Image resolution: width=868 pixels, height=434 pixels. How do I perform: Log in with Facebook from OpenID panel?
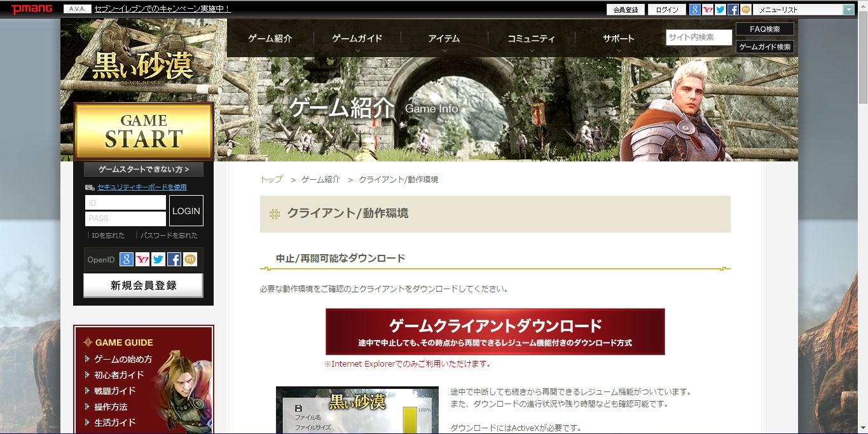click(174, 259)
